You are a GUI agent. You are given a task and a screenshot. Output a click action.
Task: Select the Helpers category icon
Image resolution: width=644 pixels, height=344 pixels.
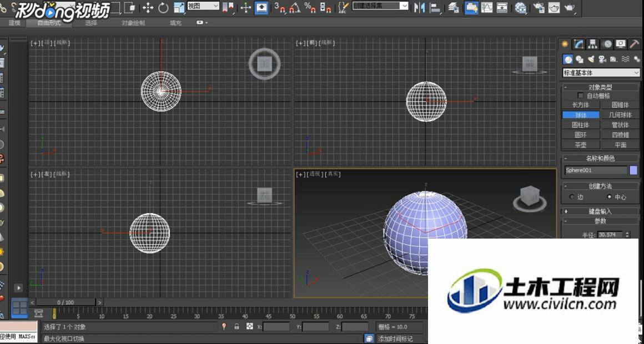click(613, 59)
